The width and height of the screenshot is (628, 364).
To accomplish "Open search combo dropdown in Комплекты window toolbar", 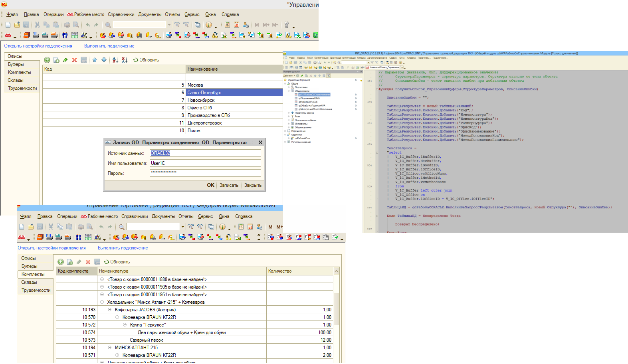I will point(183,227).
